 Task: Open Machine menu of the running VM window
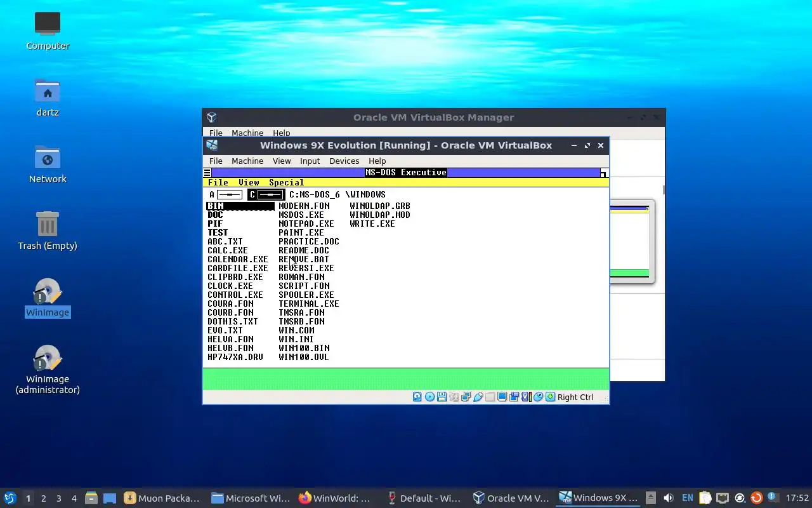click(x=247, y=161)
